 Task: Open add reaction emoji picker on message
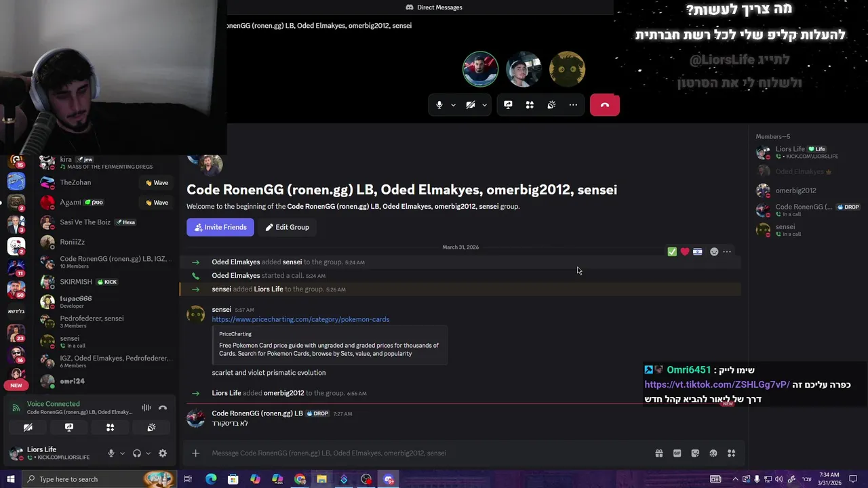(x=714, y=251)
